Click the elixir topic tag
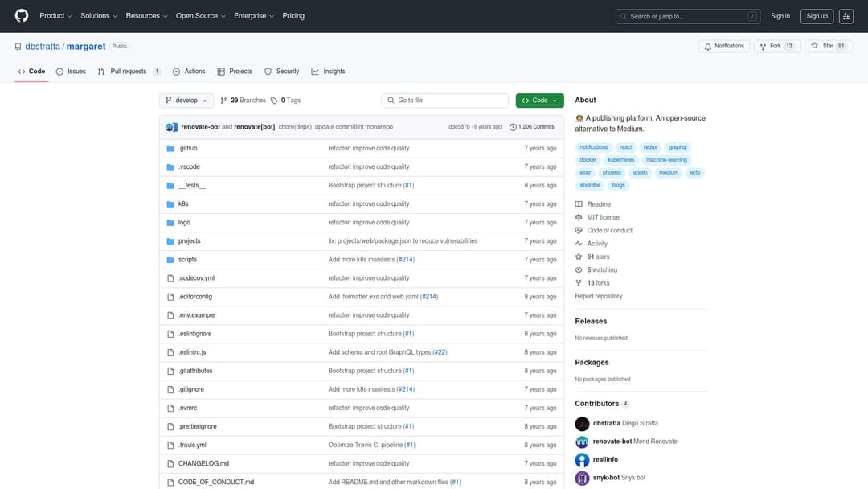 585,173
